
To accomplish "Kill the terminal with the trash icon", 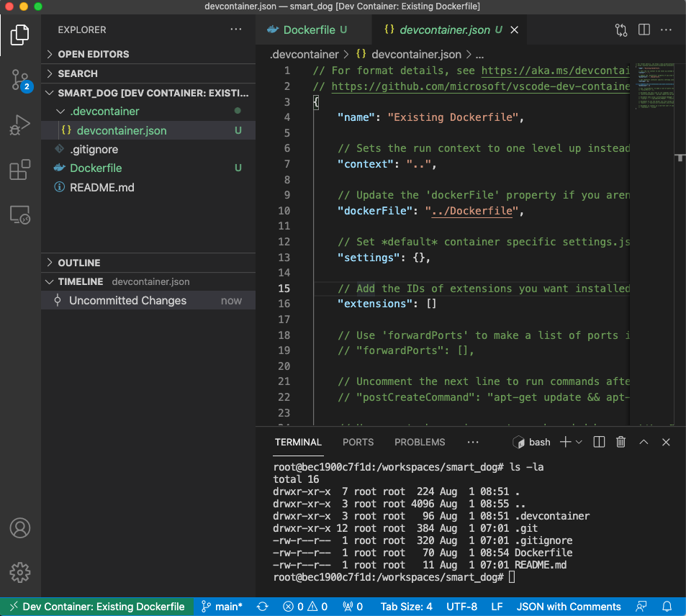I will (x=620, y=442).
